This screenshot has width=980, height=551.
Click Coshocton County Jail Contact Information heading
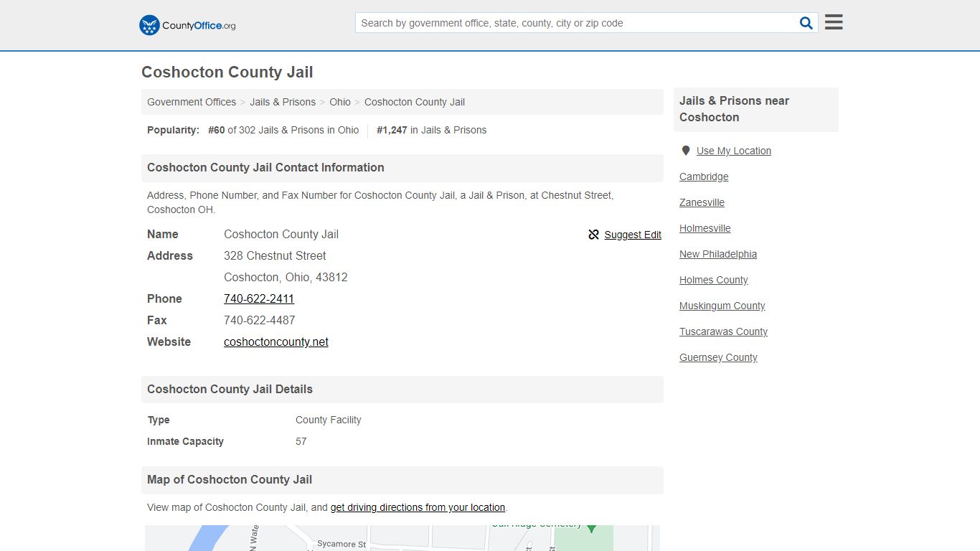(x=265, y=167)
